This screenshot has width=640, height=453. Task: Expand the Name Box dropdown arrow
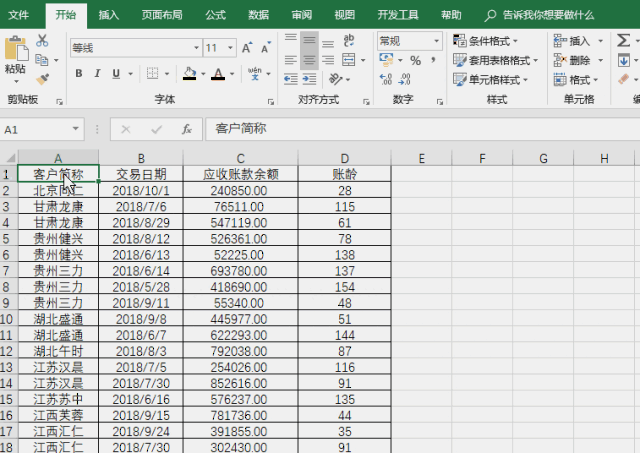point(76,129)
